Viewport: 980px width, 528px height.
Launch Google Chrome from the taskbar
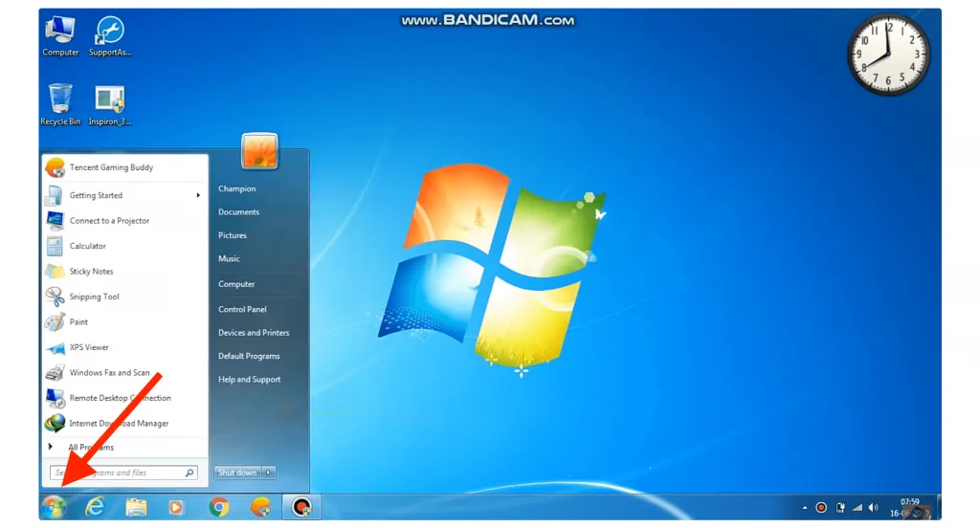[219, 507]
